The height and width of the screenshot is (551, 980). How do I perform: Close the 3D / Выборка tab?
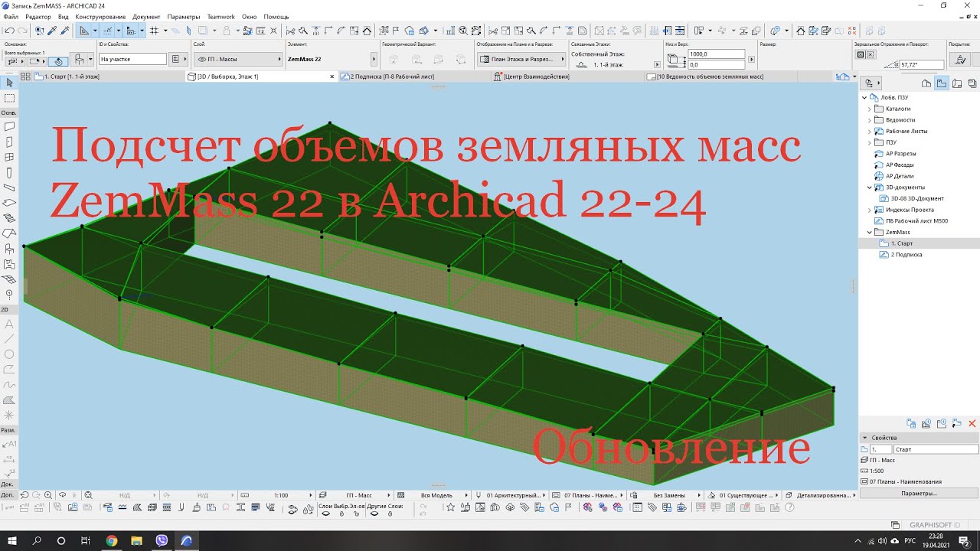[332, 77]
